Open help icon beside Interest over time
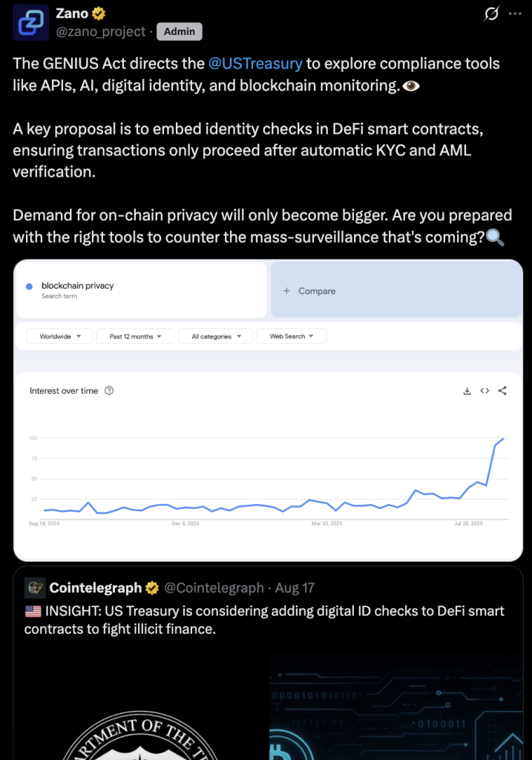The width and height of the screenshot is (532, 760). coord(109,390)
